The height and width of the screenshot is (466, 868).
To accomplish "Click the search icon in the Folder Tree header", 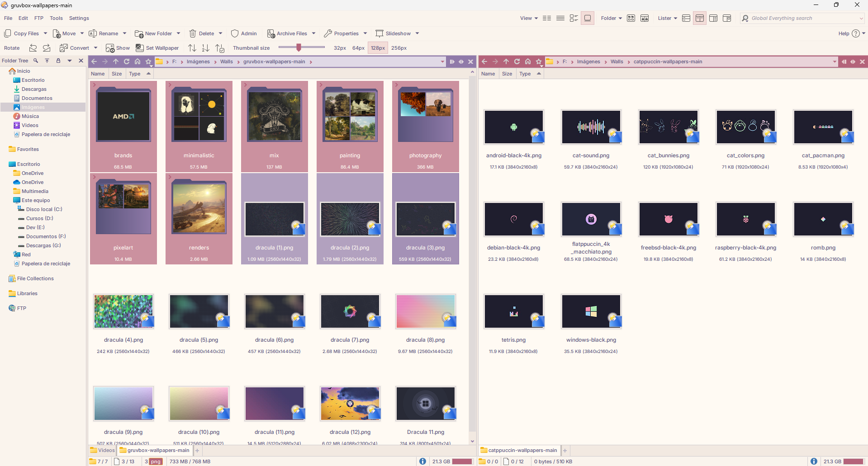I will click(x=36, y=61).
